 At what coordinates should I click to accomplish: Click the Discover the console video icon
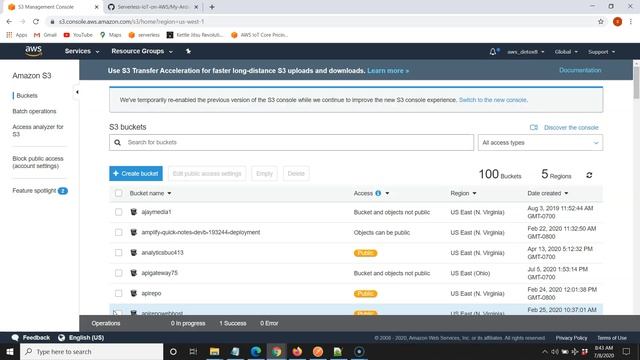coord(533,127)
